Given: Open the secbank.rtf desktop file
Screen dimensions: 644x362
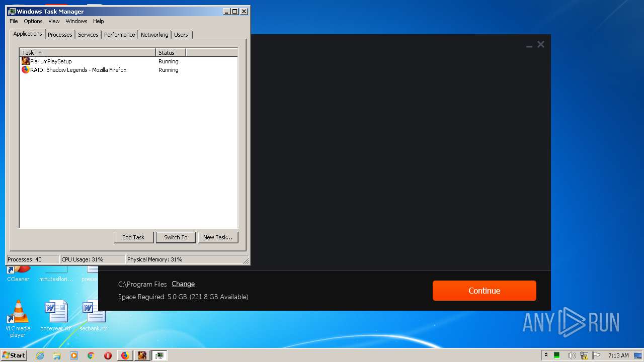Looking at the screenshot, I should [x=94, y=316].
